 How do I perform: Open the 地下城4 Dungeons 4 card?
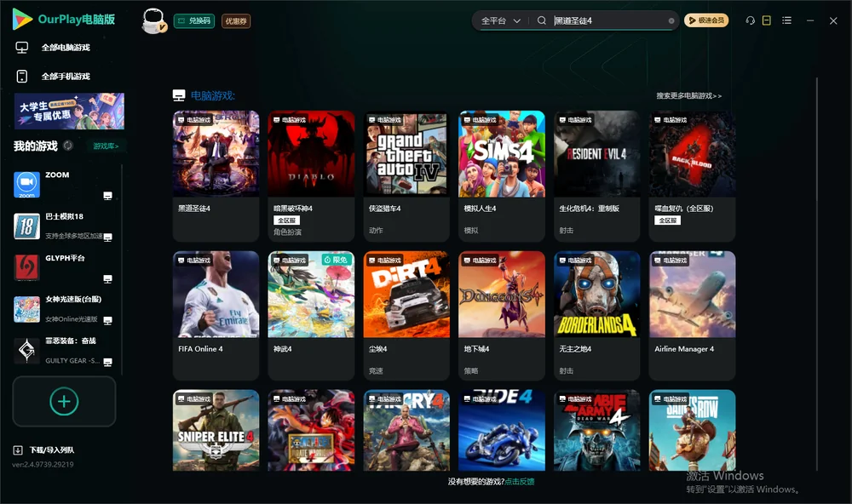[502, 316]
